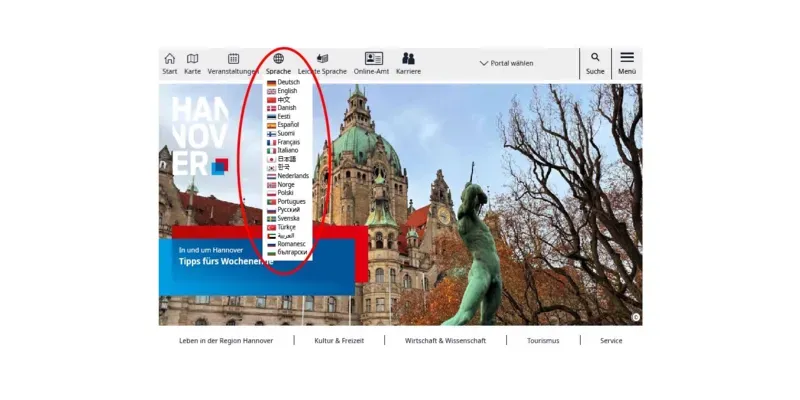The height and width of the screenshot is (400, 800).
Task: Open the Menü hamburger icon
Action: [627, 57]
